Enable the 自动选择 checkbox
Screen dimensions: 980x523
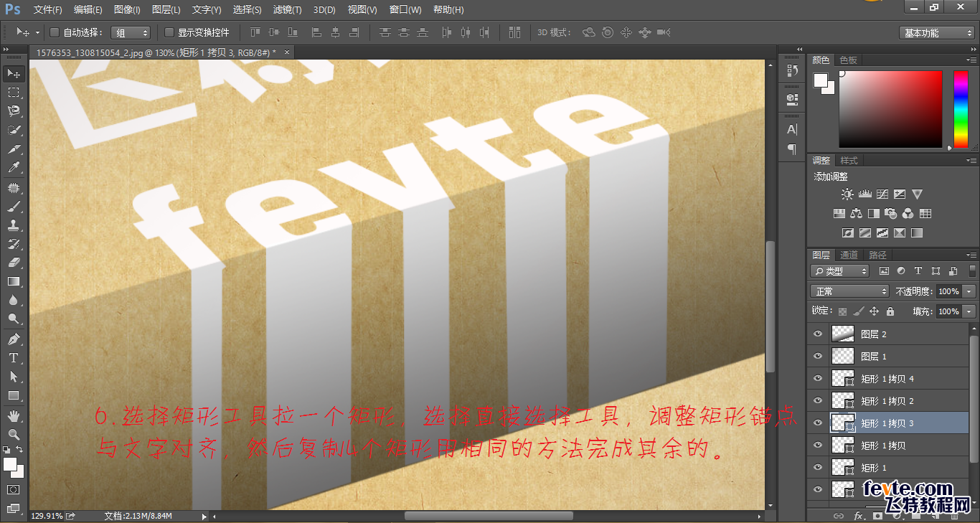pyautogui.click(x=55, y=32)
